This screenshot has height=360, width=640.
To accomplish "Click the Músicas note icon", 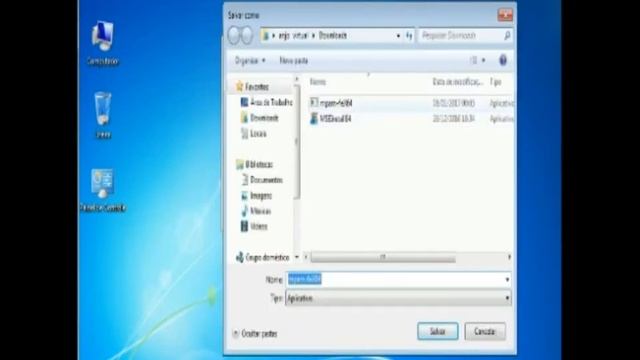I will (x=244, y=211).
